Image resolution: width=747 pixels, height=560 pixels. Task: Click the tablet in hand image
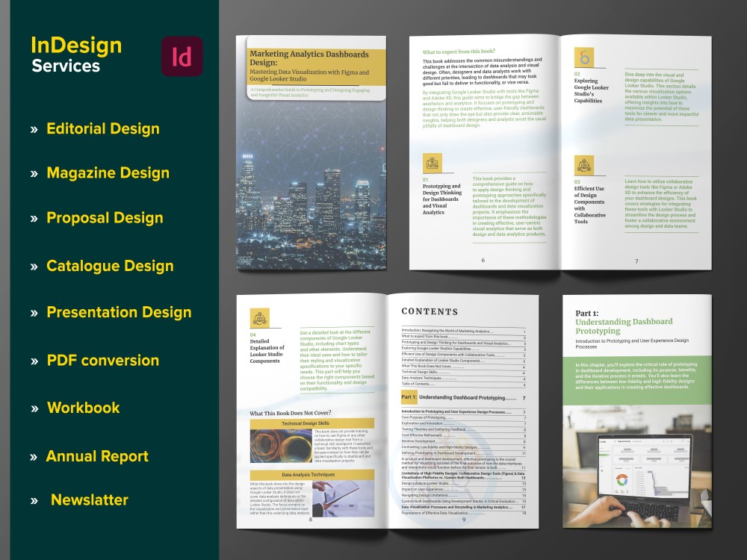tap(344, 499)
